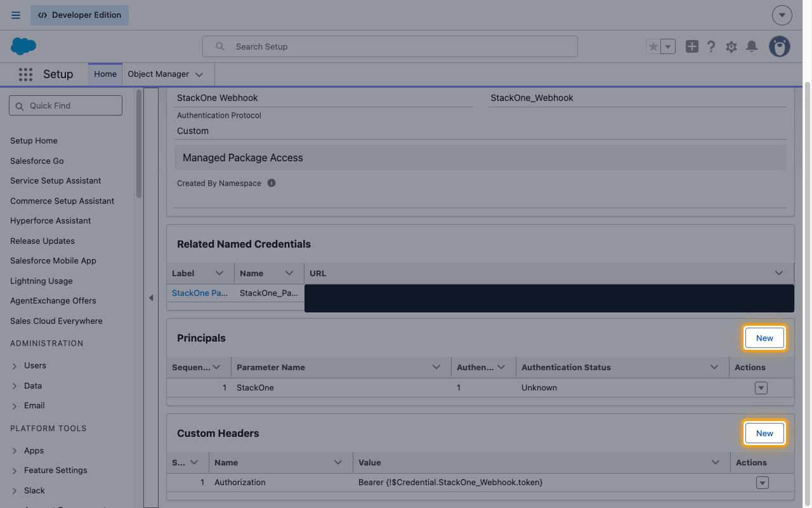Expand the Slack tree item
This screenshot has height=508, width=812.
pyautogui.click(x=15, y=491)
